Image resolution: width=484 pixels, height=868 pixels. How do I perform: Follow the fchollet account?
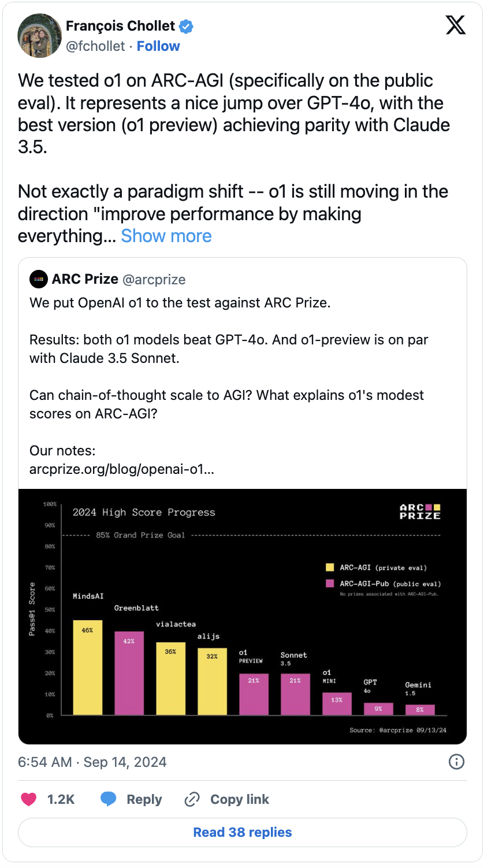click(x=158, y=46)
